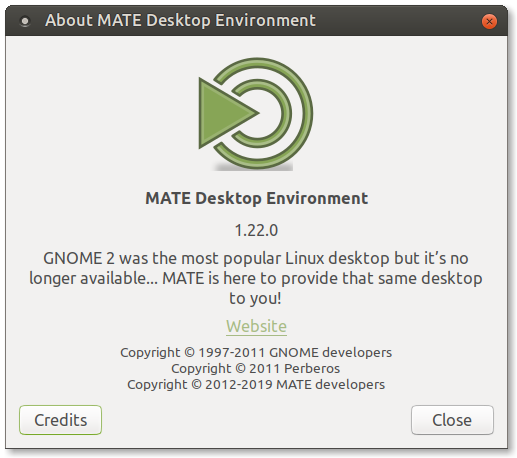The width and height of the screenshot is (517, 458).
Task: Open the Website link
Action: [x=256, y=326]
